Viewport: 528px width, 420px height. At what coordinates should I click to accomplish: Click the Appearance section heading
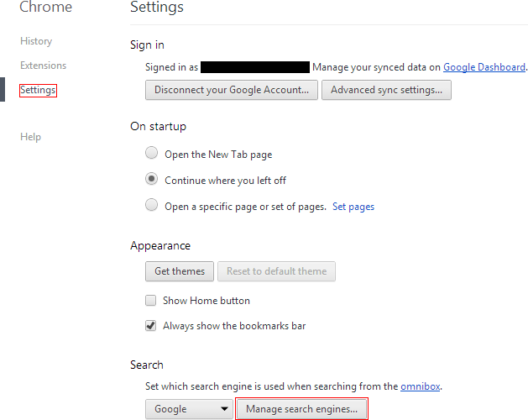pos(160,246)
